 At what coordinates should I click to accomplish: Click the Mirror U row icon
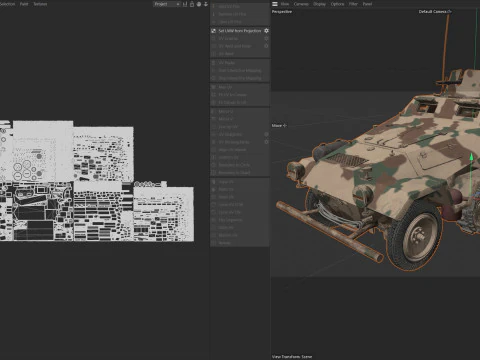213,111
